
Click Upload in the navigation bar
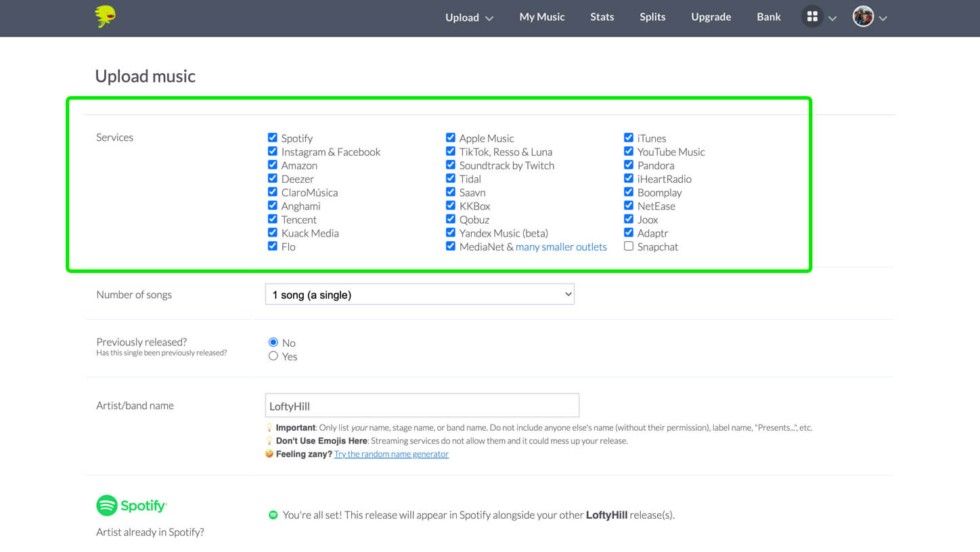(462, 18)
